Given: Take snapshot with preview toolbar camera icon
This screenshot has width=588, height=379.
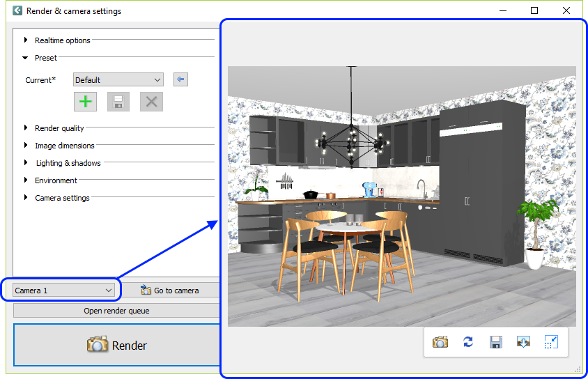Looking at the screenshot, I should pos(440,342).
